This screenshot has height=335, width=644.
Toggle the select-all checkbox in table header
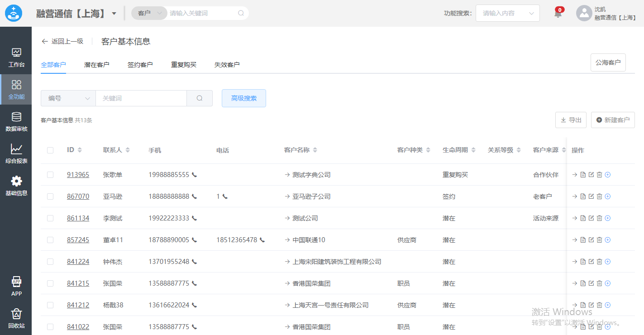click(50, 150)
